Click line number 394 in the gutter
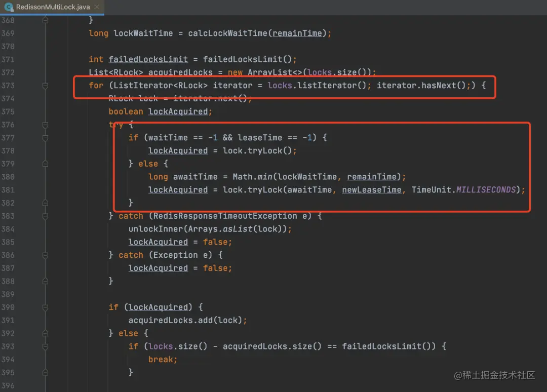547x392 pixels. [x=8, y=359]
